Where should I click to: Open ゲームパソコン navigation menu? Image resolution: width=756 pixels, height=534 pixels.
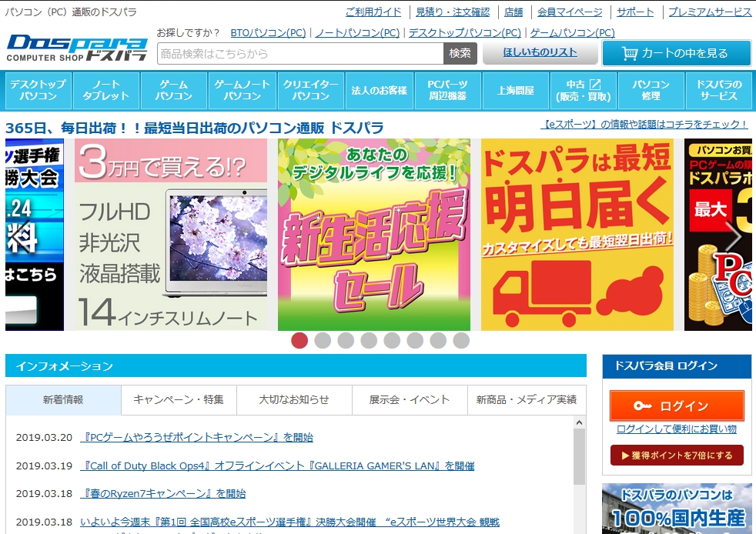click(174, 90)
